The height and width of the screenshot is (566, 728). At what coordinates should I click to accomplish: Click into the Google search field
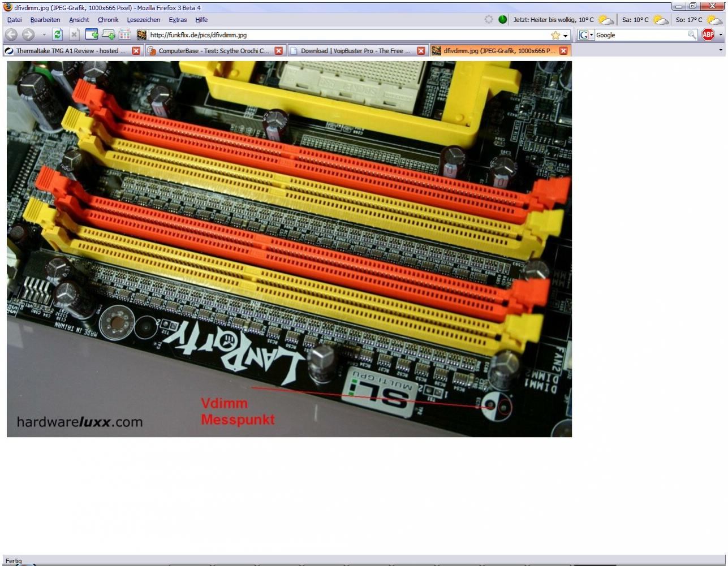(640, 35)
